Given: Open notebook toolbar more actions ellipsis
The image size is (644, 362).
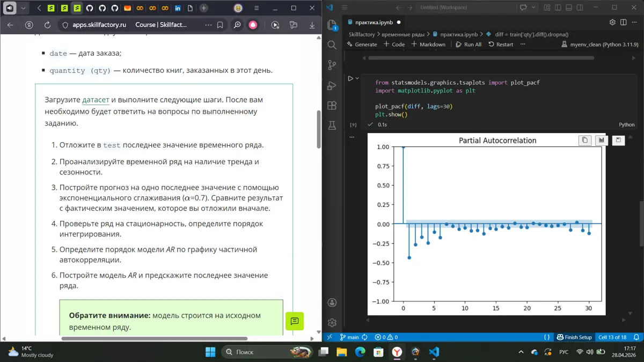Looking at the screenshot, I should click(x=523, y=45).
